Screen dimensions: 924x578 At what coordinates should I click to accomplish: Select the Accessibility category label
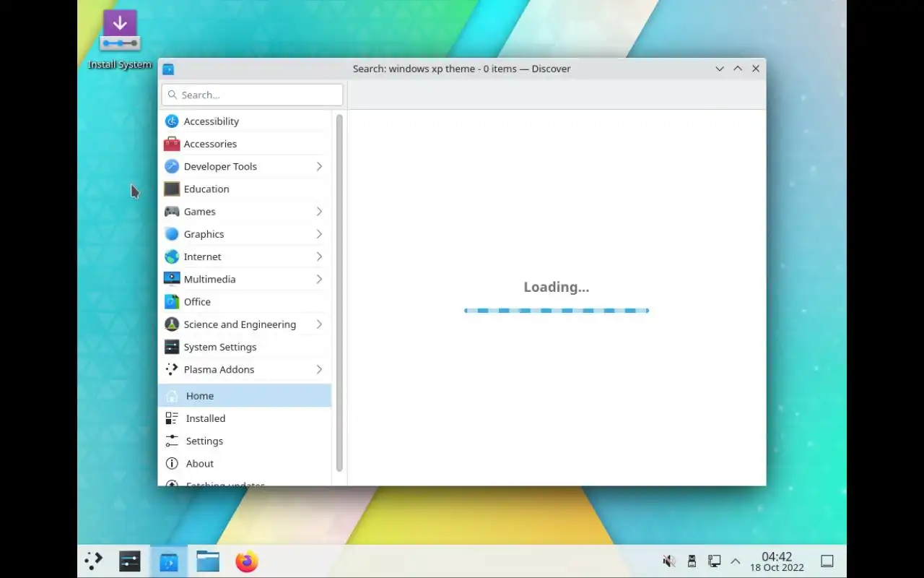point(212,121)
